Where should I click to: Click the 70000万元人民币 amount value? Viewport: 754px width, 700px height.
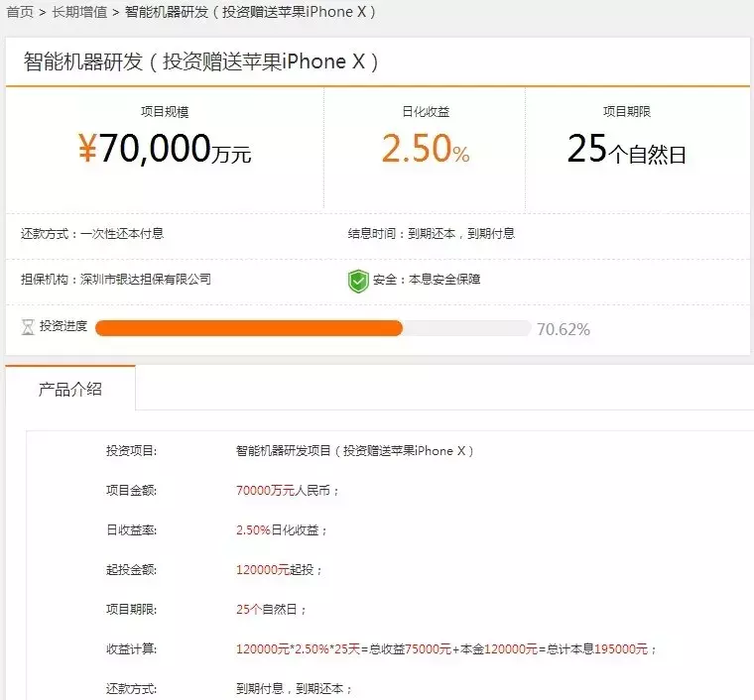288,491
